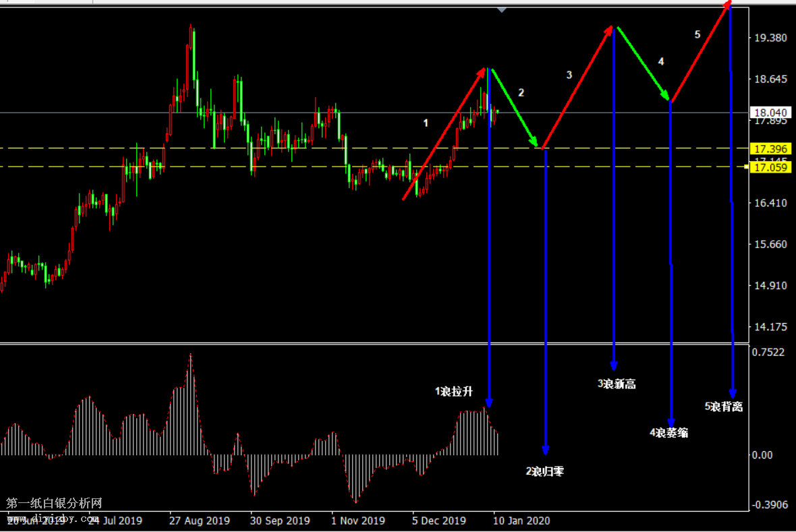Click the wave number 4 label
Image resolution: width=796 pixels, height=532 pixels.
pyautogui.click(x=661, y=61)
